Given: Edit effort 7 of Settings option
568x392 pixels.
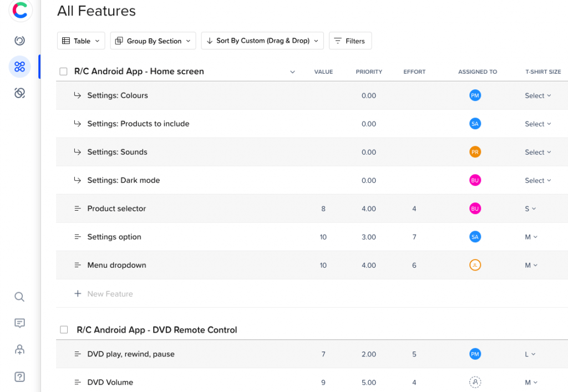Looking at the screenshot, I should point(414,237).
